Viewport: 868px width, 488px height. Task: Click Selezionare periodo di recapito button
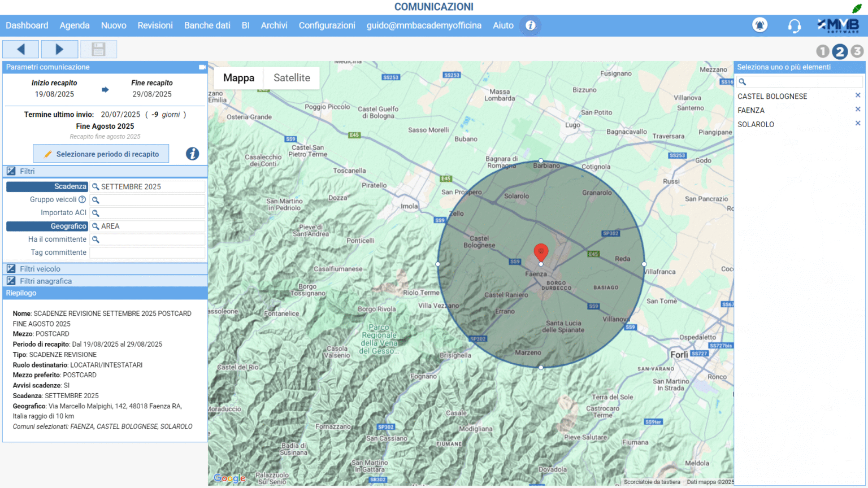[101, 154]
